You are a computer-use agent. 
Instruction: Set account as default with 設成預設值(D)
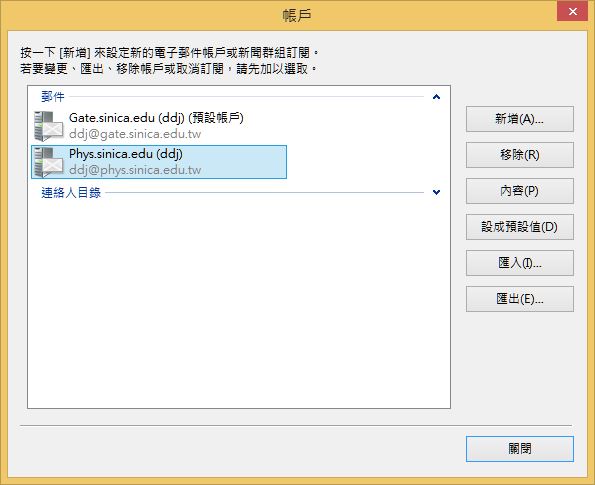pos(519,227)
